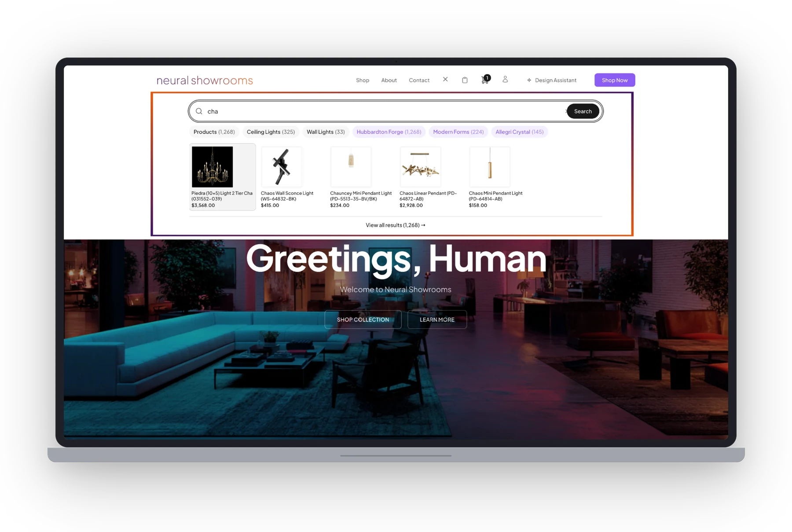Open the Contact page
The height and width of the screenshot is (532, 792).
419,80
